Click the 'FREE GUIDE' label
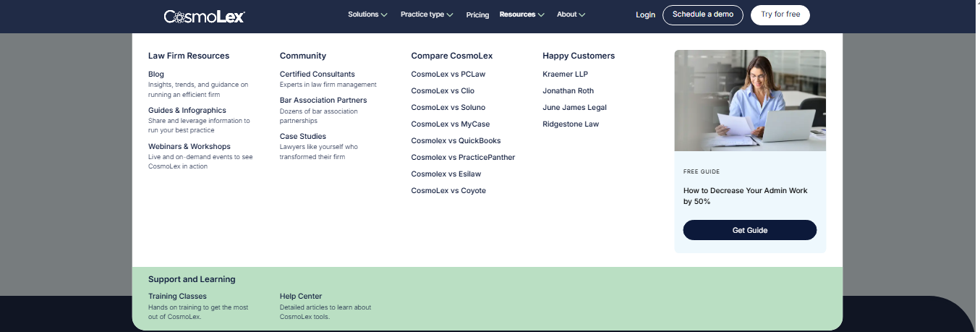This screenshot has width=980, height=332. (702, 172)
